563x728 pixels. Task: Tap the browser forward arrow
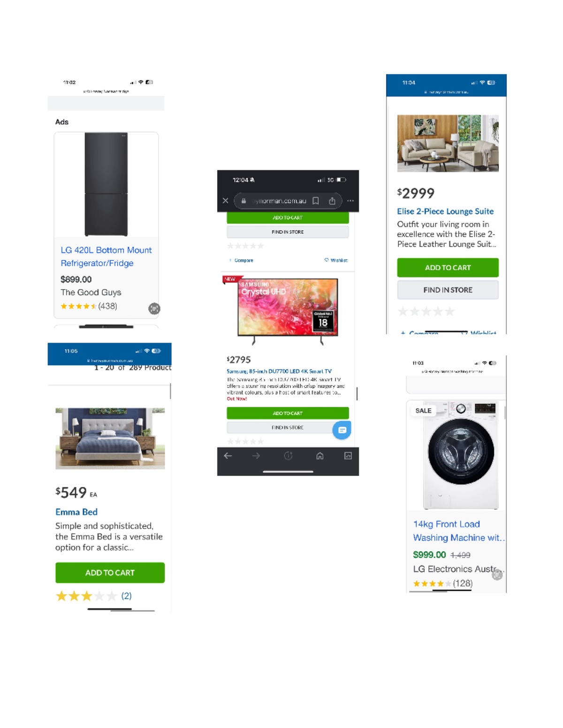tap(256, 456)
